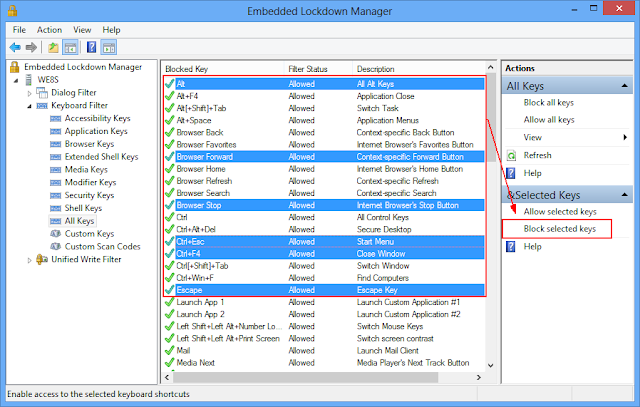
Task: Click the Refresh icon in Actions pane
Action: click(x=511, y=156)
